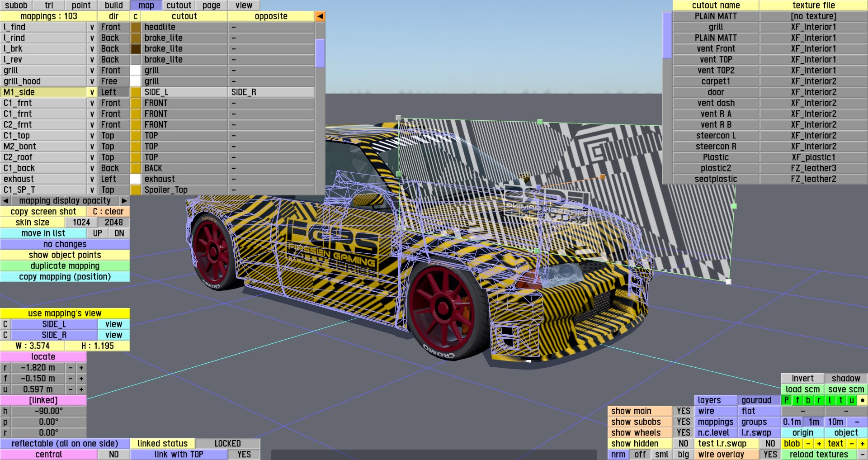Toggle test l.r.swap NO option
Viewport: 868px width, 460px height.
click(770, 444)
